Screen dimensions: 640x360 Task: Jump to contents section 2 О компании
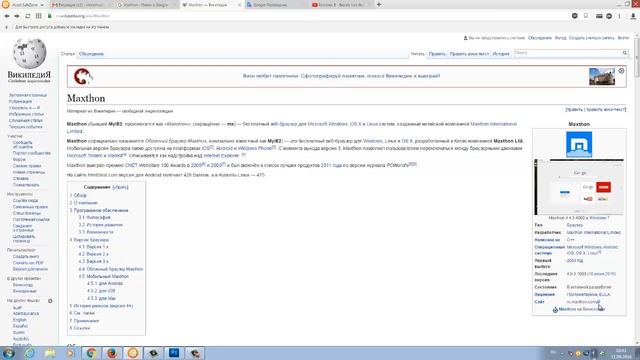click(x=84, y=203)
